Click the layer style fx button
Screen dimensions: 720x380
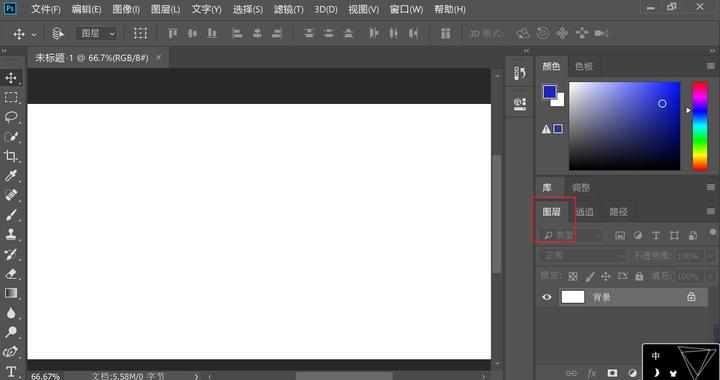(x=591, y=373)
